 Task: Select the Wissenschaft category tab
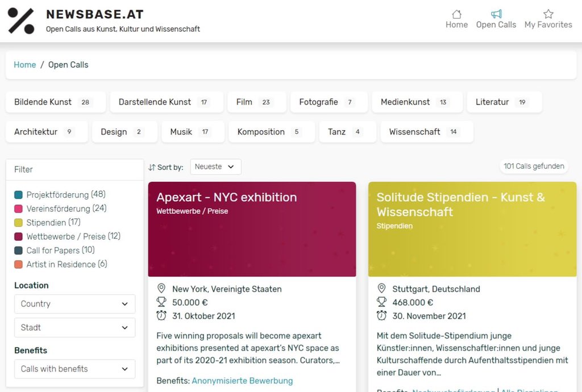(x=427, y=132)
